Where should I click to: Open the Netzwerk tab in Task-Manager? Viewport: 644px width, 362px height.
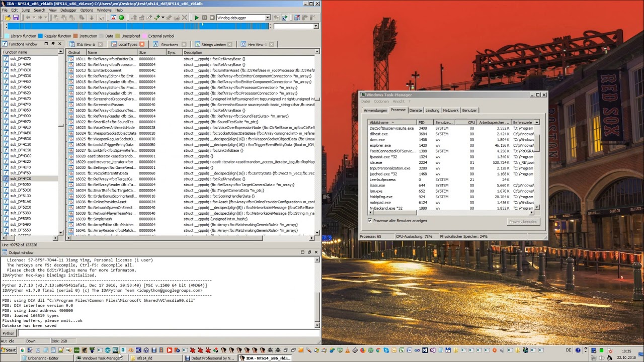pos(451,110)
